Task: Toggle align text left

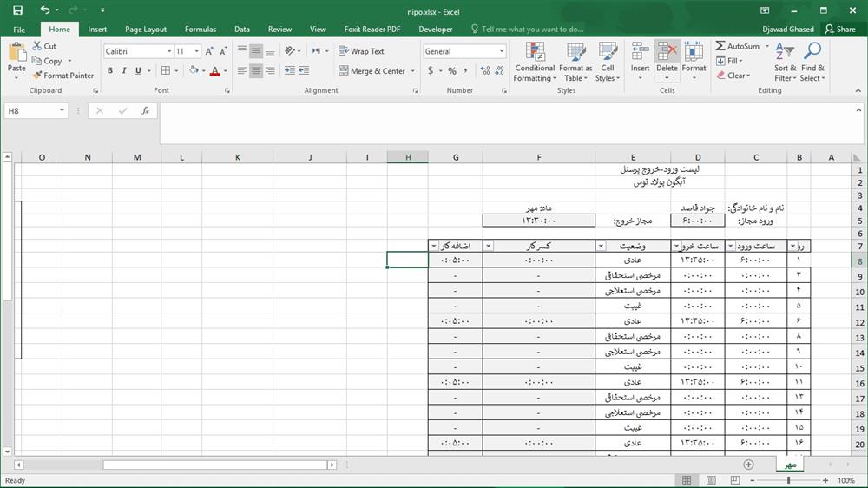Action: (242, 71)
